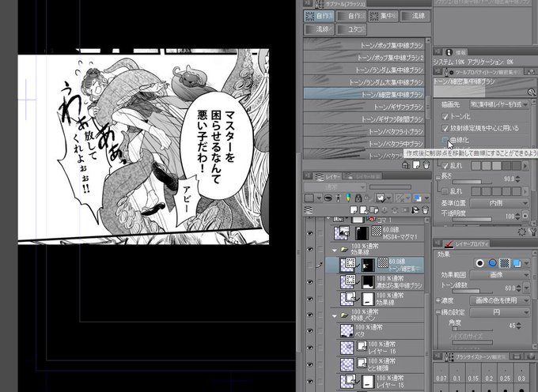Switch to the 流線 sub tool group tab in the top row
The image size is (538, 392).
click(x=415, y=16)
